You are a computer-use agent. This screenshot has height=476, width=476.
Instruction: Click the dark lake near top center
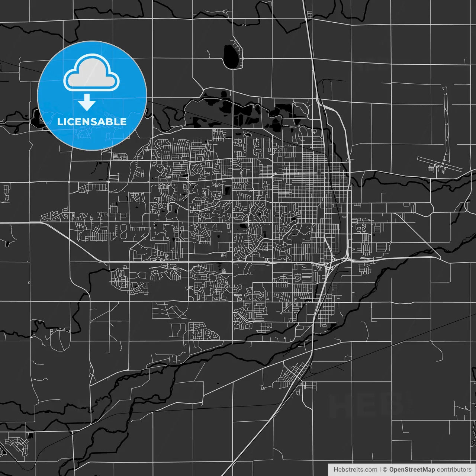point(231,56)
